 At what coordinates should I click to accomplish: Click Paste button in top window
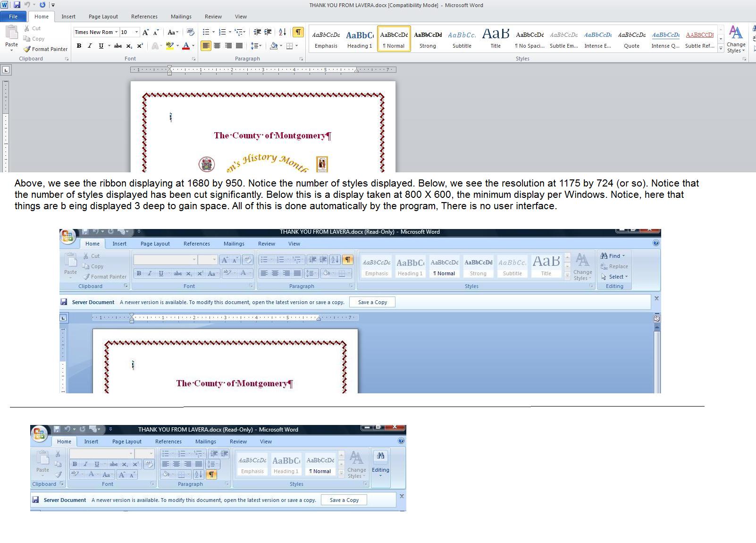[11, 38]
